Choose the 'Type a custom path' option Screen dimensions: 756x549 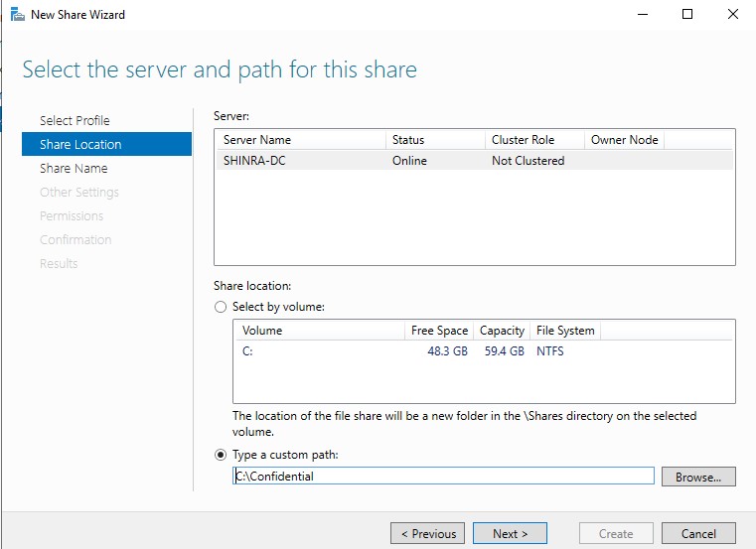[x=221, y=455]
